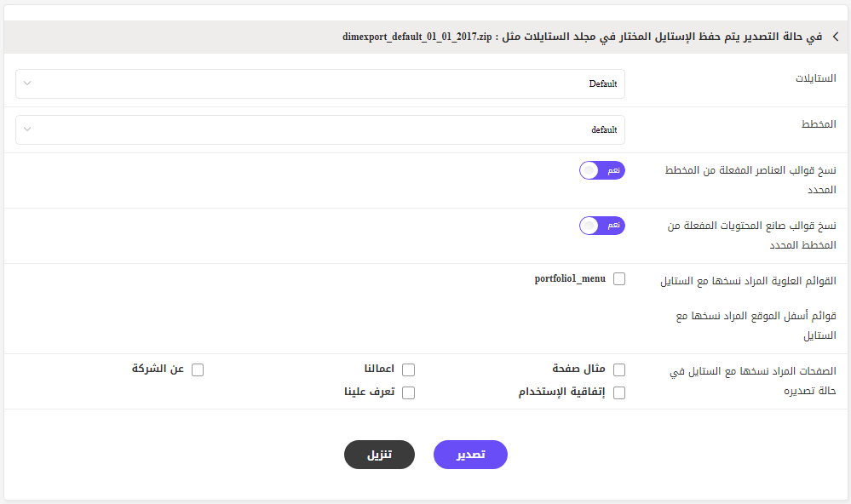Check the تعرف علينا checkbox
The height and width of the screenshot is (504, 851).
409,392
